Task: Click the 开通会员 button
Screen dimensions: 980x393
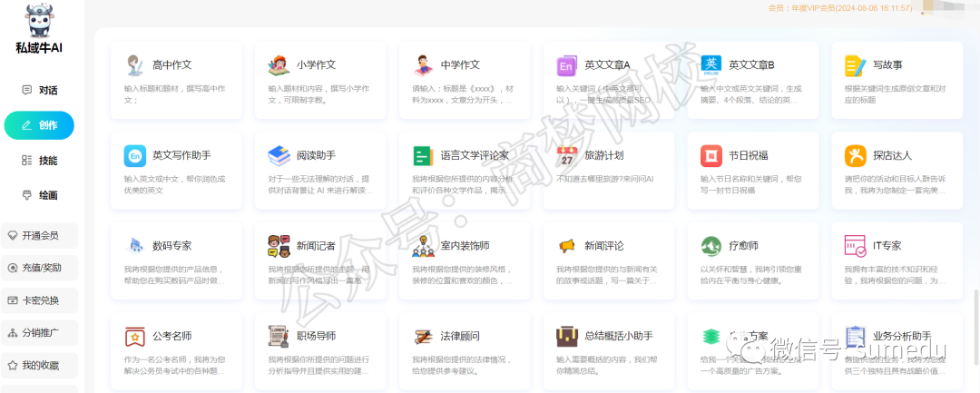Action: (x=39, y=236)
